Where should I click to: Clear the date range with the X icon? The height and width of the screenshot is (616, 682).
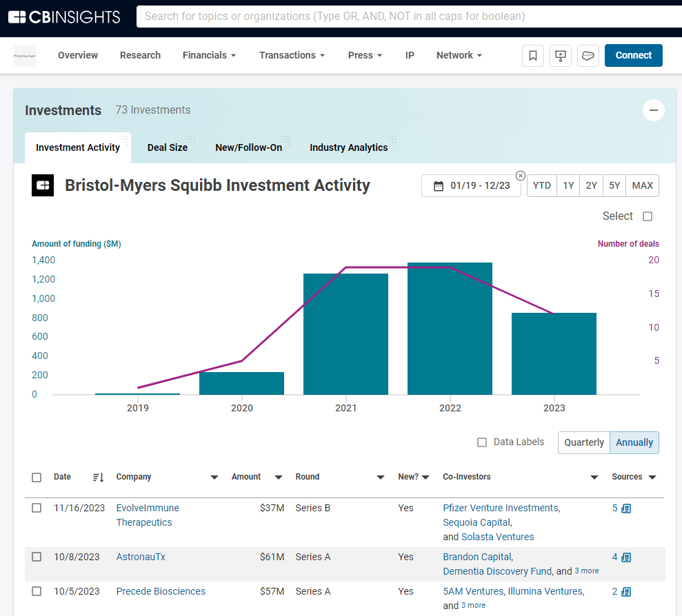click(x=520, y=176)
